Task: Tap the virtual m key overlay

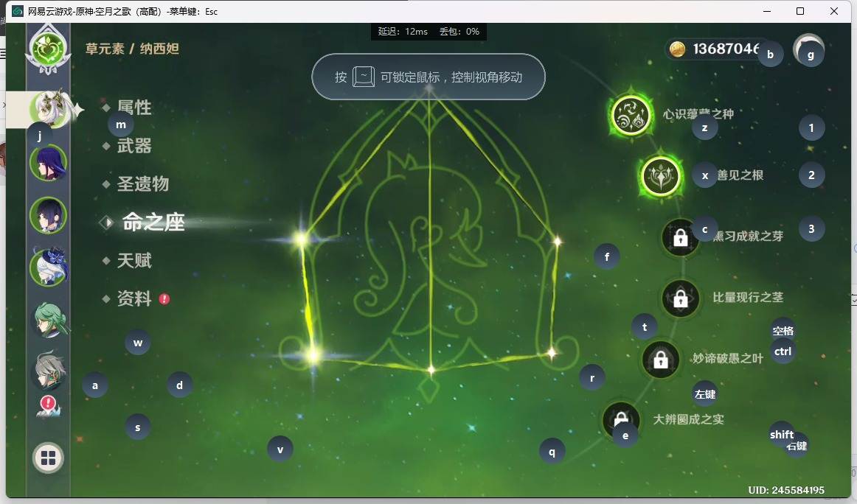Action: click(121, 125)
